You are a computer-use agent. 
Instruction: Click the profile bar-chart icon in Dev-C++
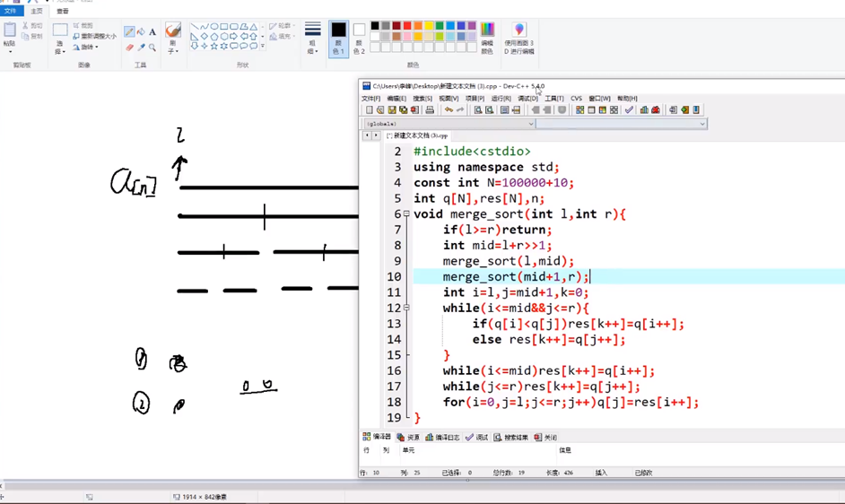tap(644, 110)
